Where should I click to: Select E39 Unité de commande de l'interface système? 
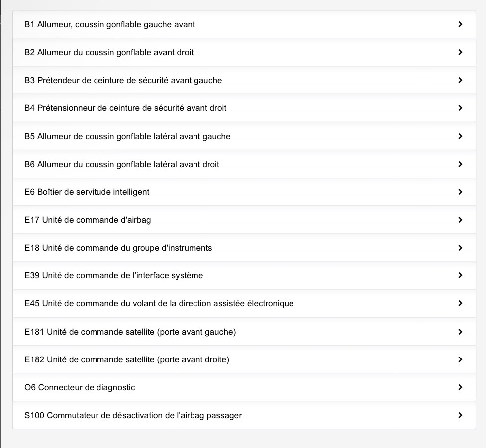tap(114, 275)
